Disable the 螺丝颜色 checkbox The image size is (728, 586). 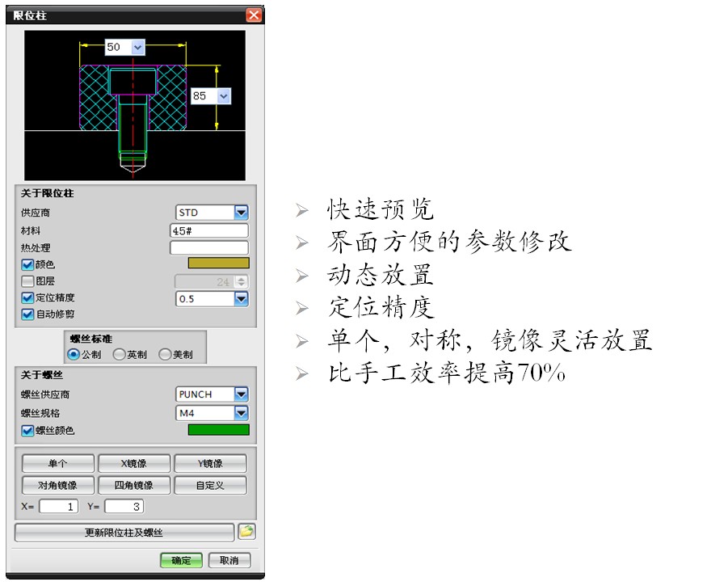click(27, 431)
